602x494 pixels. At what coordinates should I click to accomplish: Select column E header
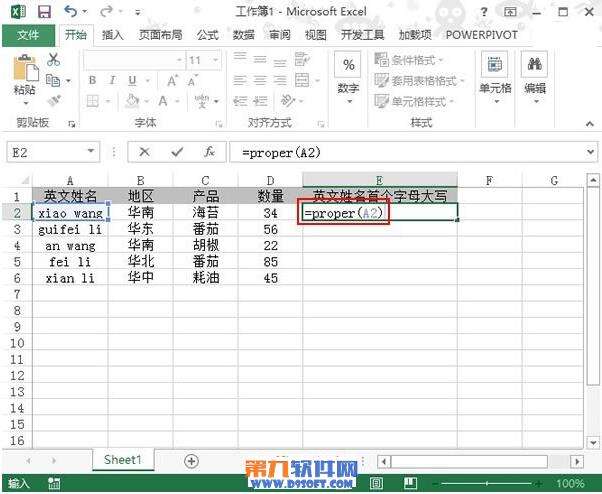point(380,180)
